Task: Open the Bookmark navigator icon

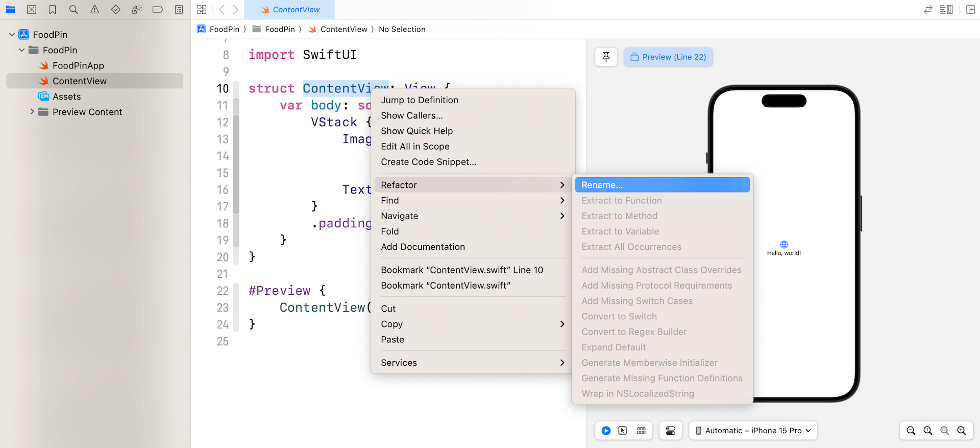Action: [x=53, y=9]
